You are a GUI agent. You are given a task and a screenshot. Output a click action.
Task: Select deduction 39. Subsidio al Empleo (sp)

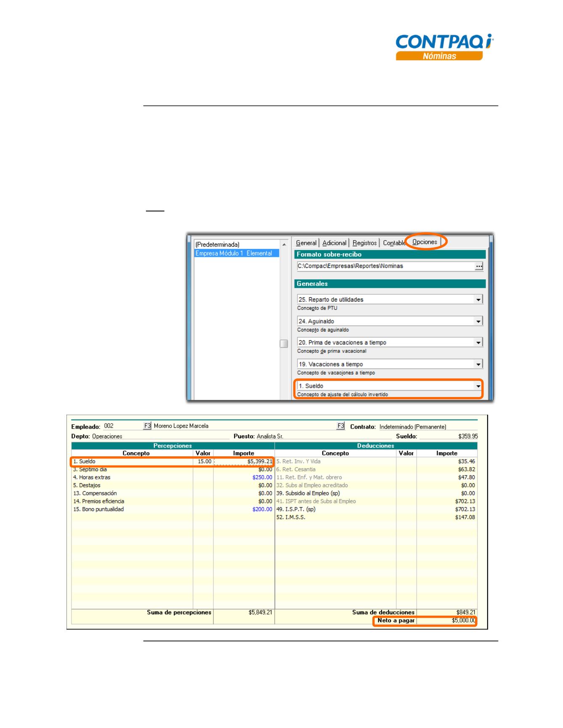pos(376,493)
